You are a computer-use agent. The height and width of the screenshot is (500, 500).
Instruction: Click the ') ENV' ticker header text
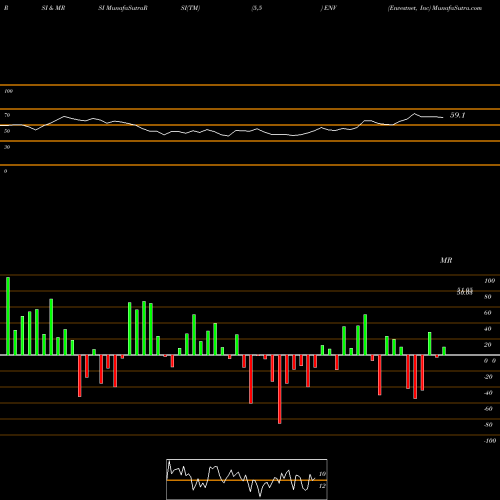click(329, 8)
